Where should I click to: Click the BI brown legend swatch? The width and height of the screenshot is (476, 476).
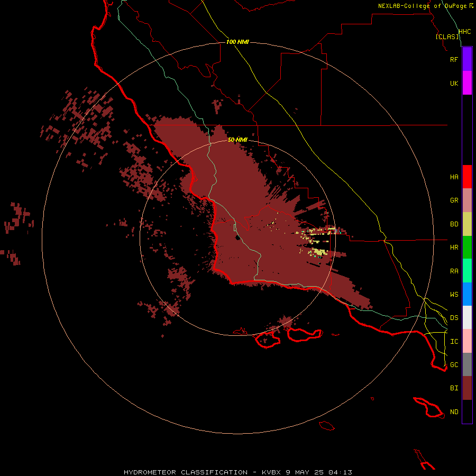click(x=467, y=388)
